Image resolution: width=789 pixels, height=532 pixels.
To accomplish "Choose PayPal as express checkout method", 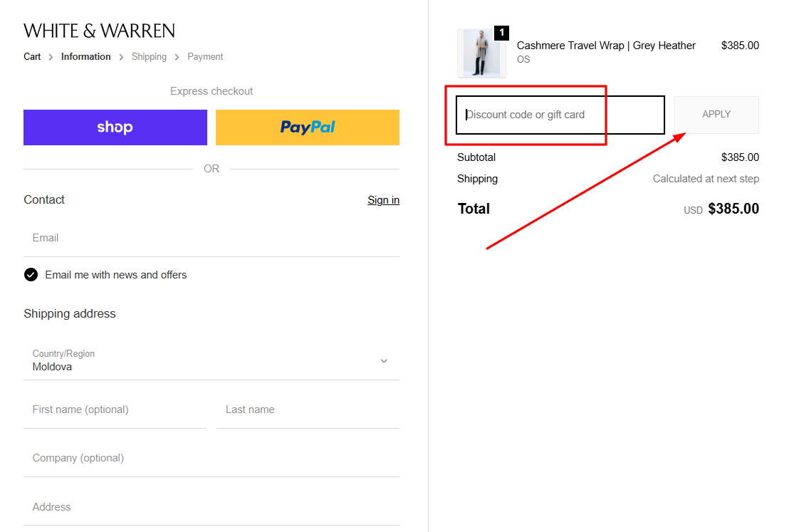I will tap(307, 127).
